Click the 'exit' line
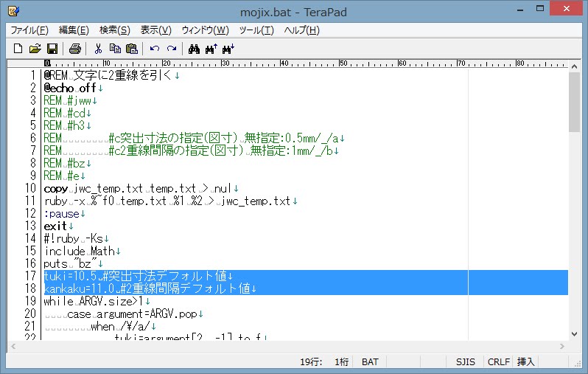Viewport: 588px width, 374px height. [x=58, y=226]
